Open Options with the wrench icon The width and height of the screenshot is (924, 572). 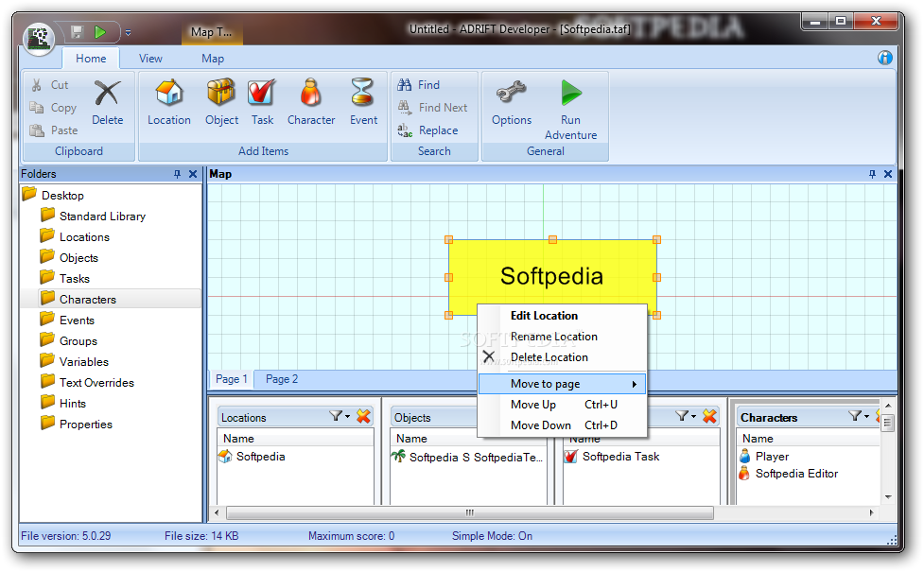point(512,103)
